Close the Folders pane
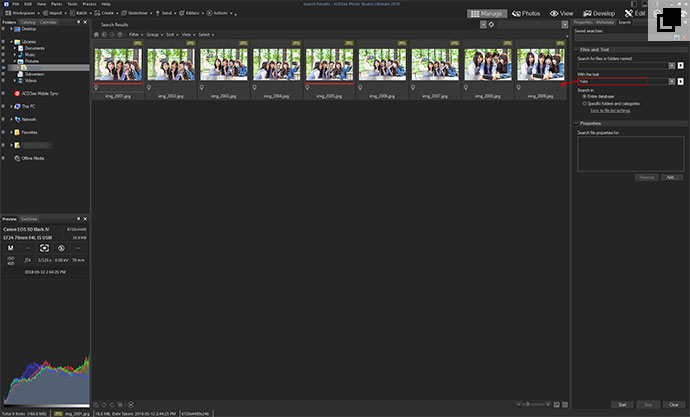 85,22
